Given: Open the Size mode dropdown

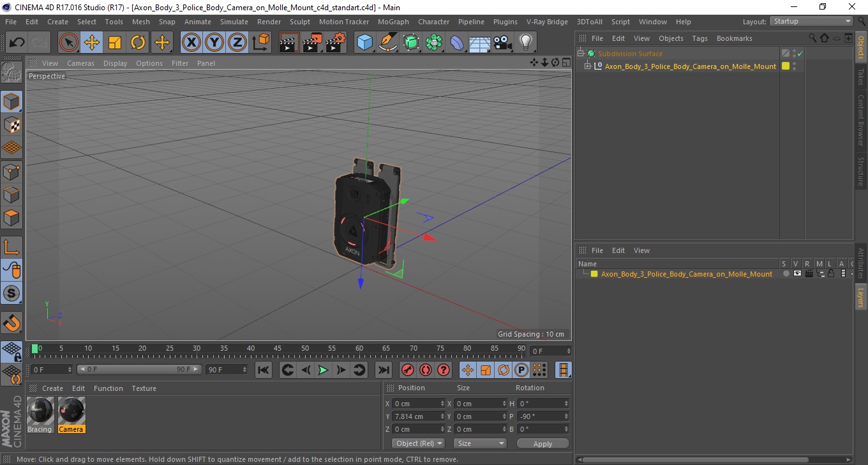Looking at the screenshot, I should 480,443.
